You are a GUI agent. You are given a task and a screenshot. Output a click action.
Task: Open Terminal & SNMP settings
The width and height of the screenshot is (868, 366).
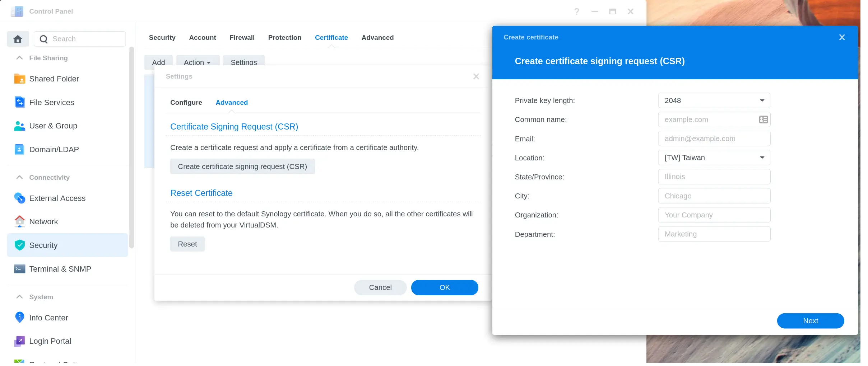click(68, 269)
